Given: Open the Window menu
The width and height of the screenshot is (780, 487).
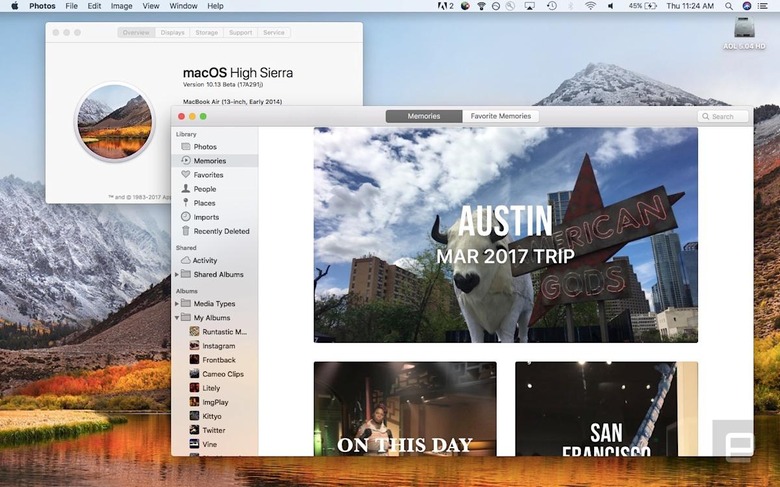Looking at the screenshot, I should pos(183,6).
